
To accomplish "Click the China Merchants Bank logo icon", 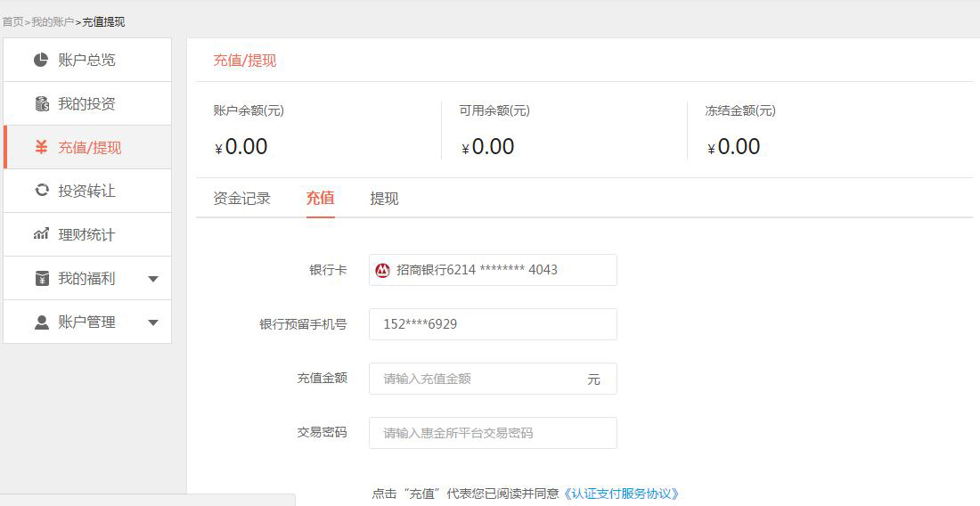I will point(383,270).
